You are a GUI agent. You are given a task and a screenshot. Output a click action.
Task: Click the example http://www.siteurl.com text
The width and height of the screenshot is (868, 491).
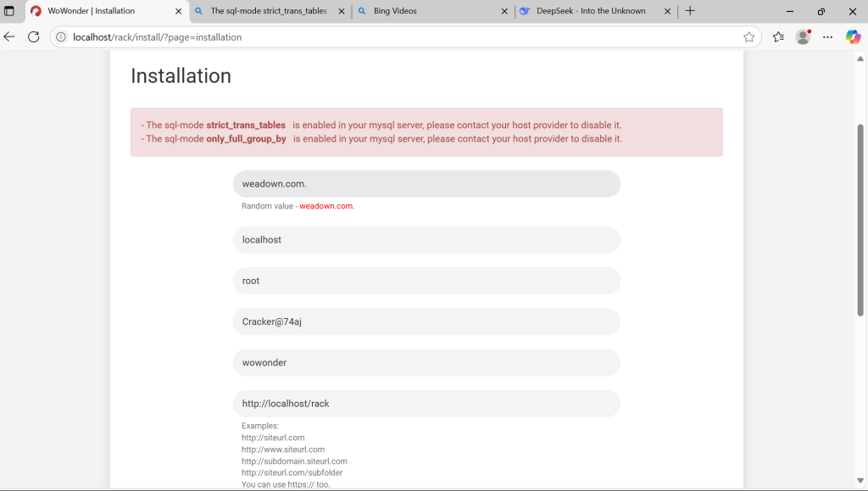[x=283, y=449]
